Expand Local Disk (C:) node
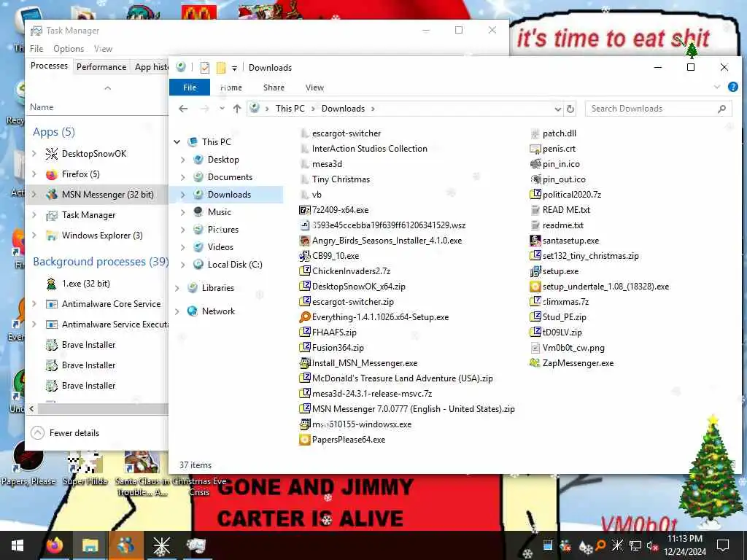The width and height of the screenshot is (747, 560). pos(182,265)
